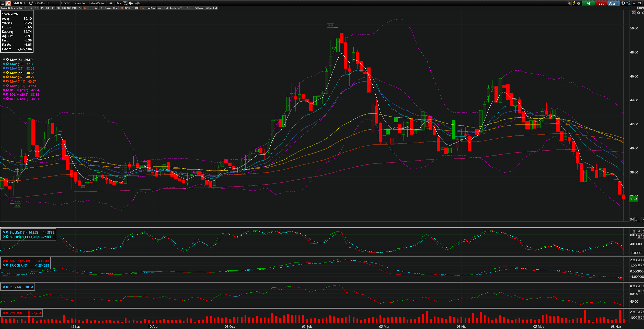Toggle MAV (233) visibility circle
Screen dimensions: 644x329
pyautogui.click(x=7, y=85)
